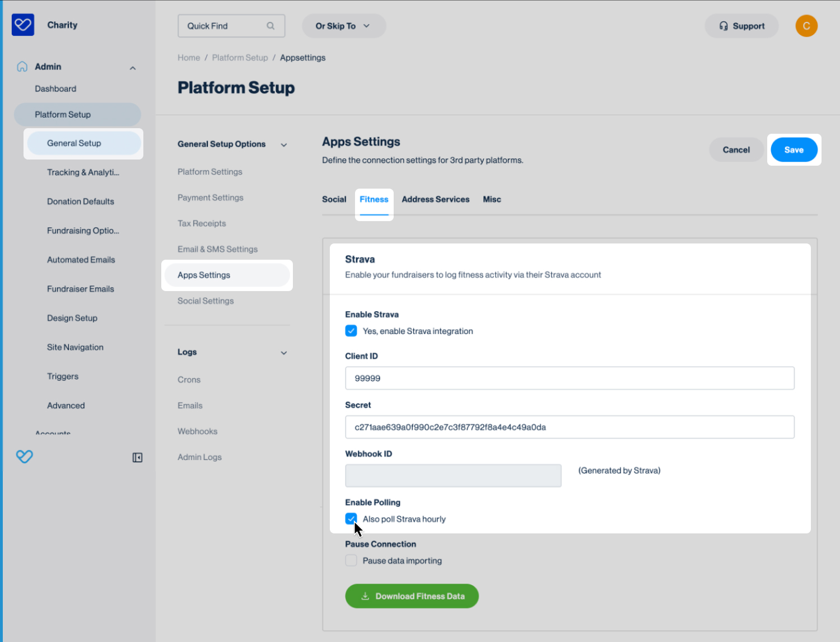Open the Platform Setup breadcrumb link

pyautogui.click(x=240, y=58)
